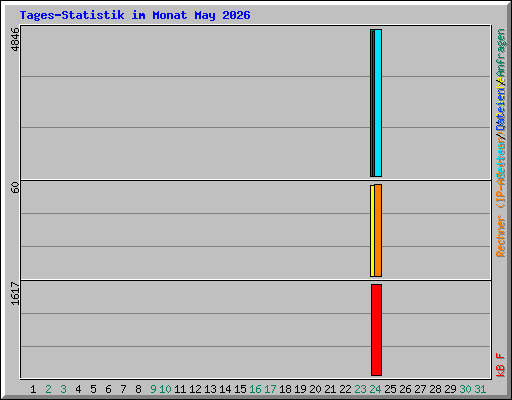Click green day label 17

(x=270, y=389)
